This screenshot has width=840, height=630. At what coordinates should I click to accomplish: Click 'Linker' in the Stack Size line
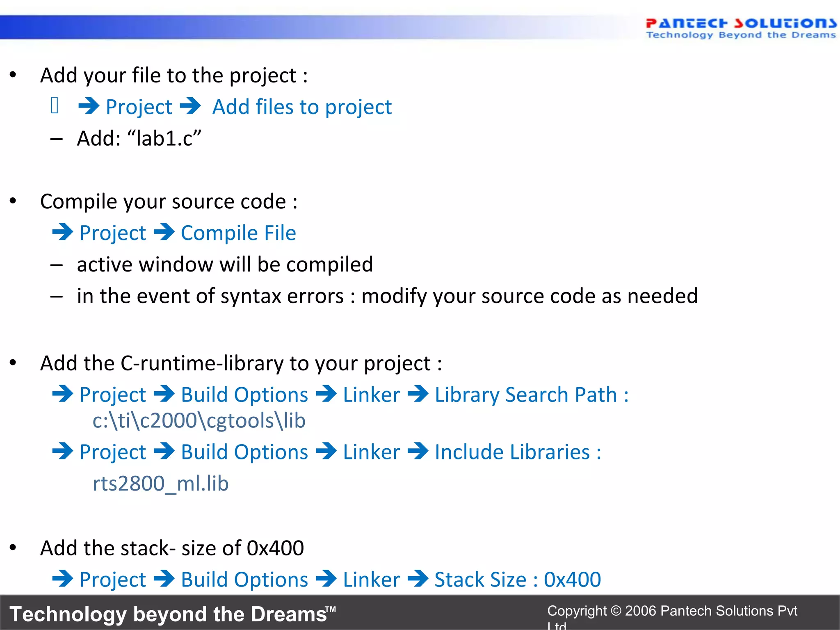coord(371,580)
